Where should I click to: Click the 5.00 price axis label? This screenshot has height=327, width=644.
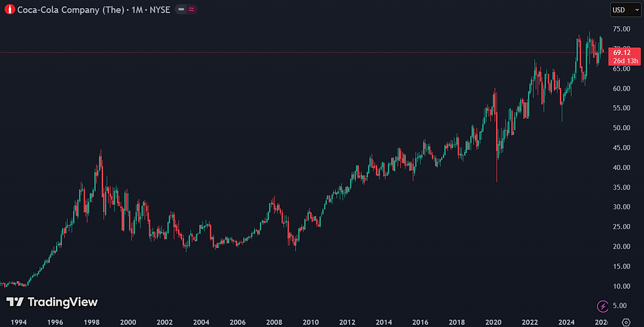620,306
